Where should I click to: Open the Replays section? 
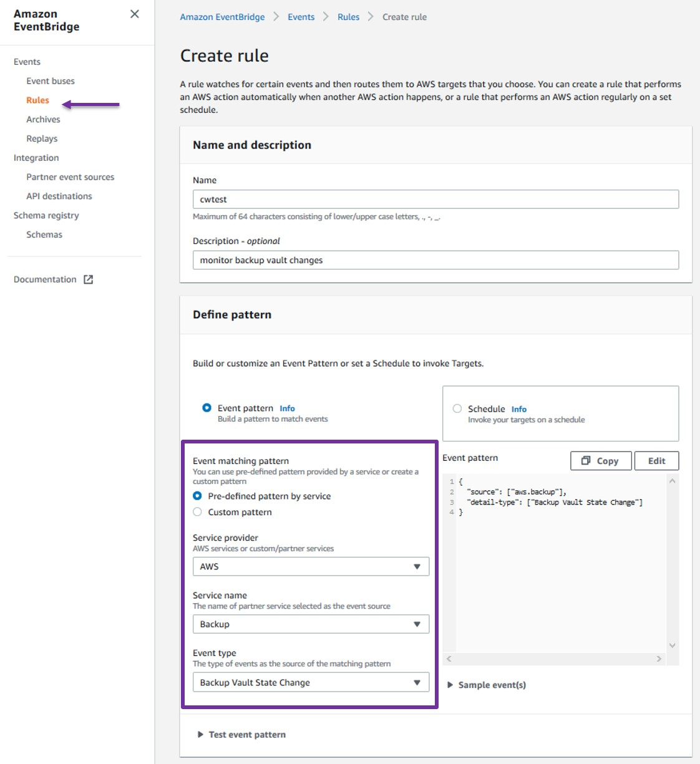pos(42,138)
